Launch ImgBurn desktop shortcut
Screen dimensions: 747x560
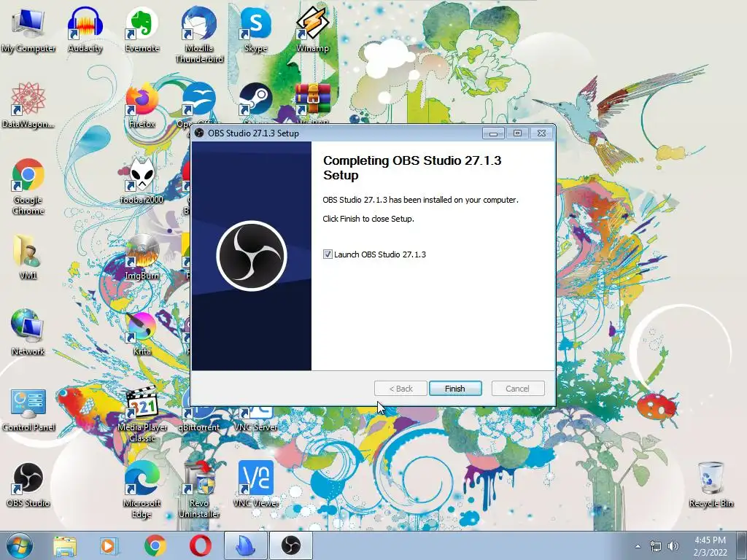point(142,257)
